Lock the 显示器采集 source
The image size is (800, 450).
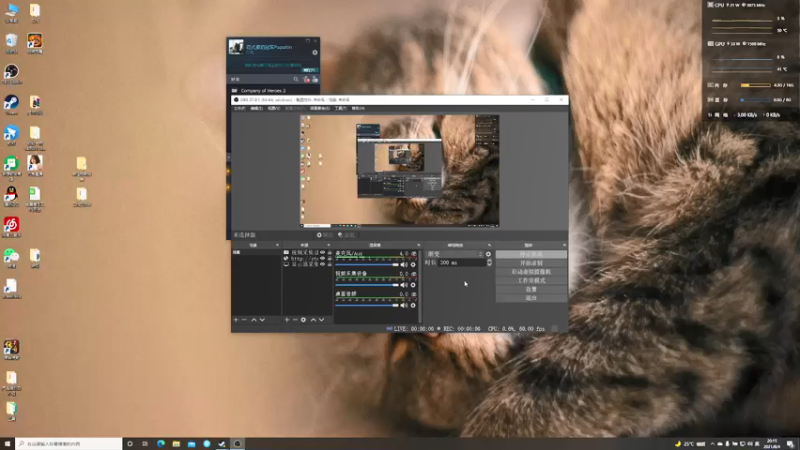[x=330, y=264]
